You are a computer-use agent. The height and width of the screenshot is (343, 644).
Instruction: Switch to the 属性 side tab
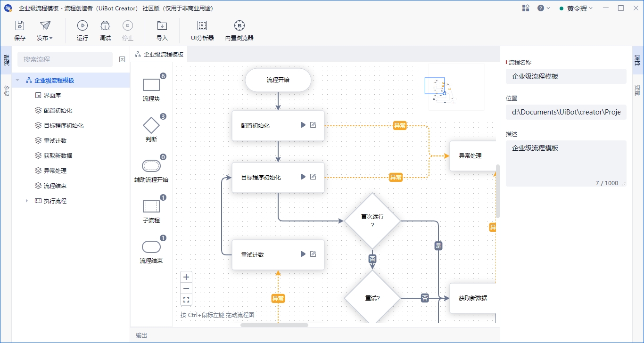(637, 60)
